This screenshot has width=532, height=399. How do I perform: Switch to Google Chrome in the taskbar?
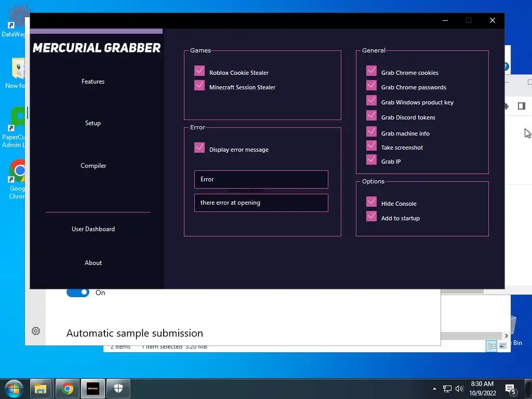(x=67, y=389)
